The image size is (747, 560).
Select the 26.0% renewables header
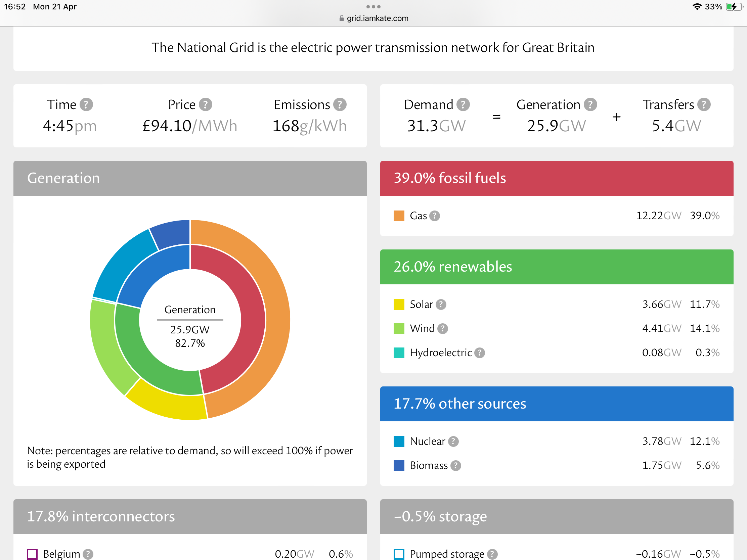[x=557, y=267]
